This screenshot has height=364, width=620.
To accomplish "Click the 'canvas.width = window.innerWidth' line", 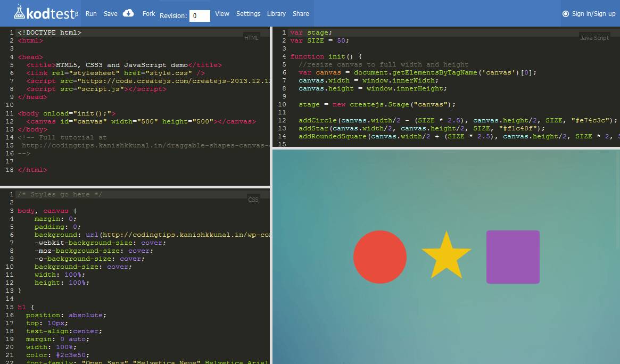I will (x=368, y=80).
